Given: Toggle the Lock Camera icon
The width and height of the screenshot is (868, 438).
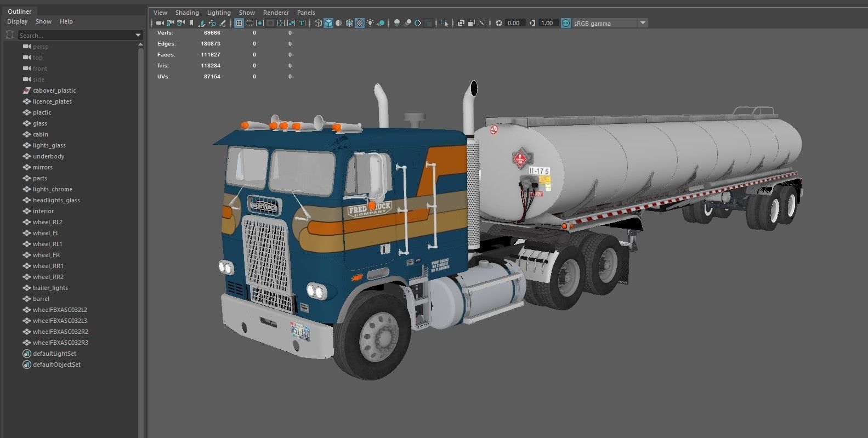Looking at the screenshot, I should pos(170,23).
